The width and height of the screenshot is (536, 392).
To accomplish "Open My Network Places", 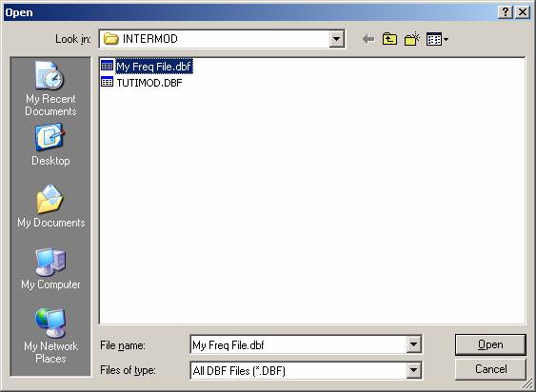I will click(50, 336).
